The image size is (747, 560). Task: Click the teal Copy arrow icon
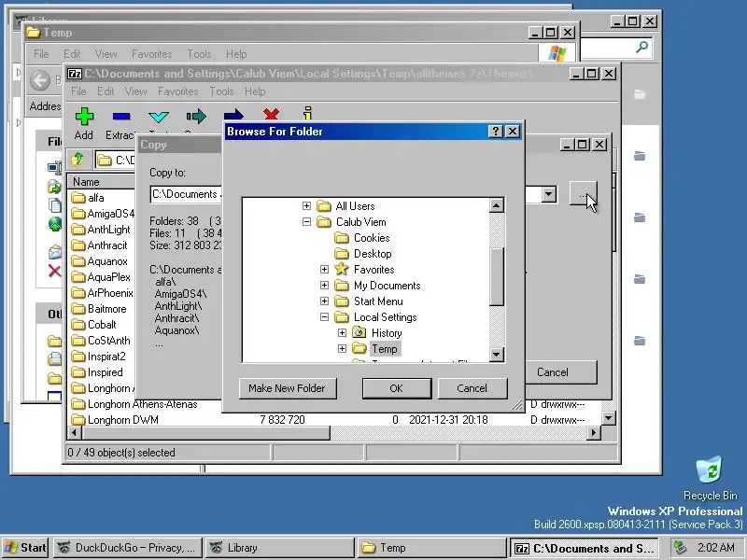196,116
